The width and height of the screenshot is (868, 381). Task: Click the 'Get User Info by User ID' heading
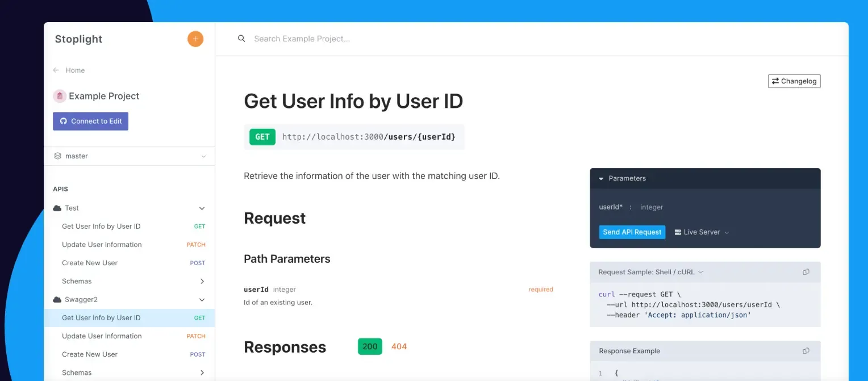353,101
